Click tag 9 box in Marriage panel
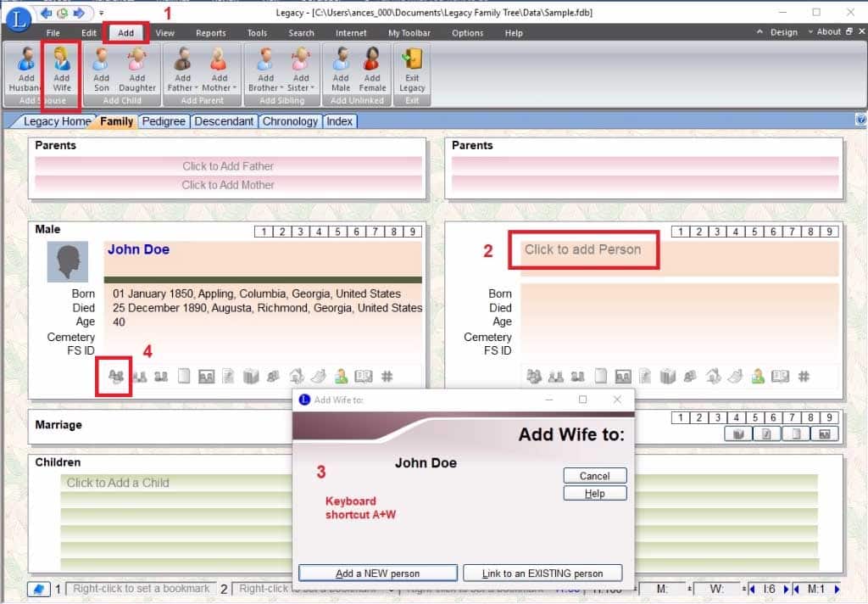Screen dimensions: 868x604 [829, 417]
